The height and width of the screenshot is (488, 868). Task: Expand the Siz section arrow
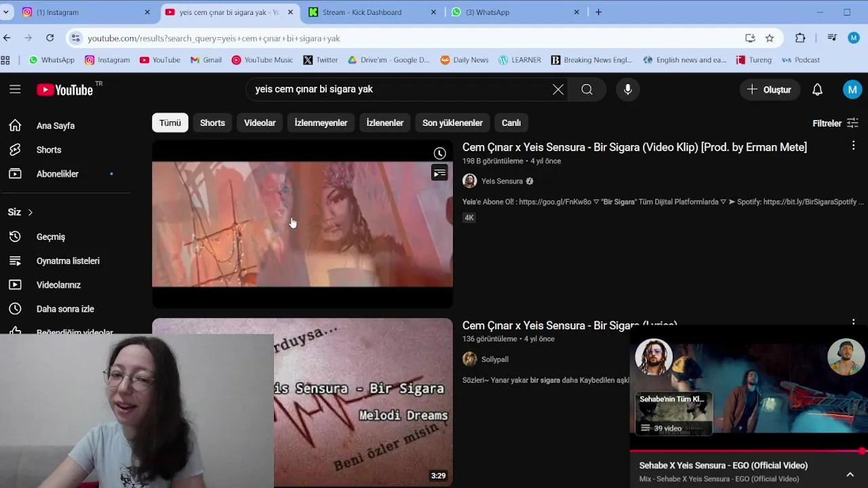(30, 212)
